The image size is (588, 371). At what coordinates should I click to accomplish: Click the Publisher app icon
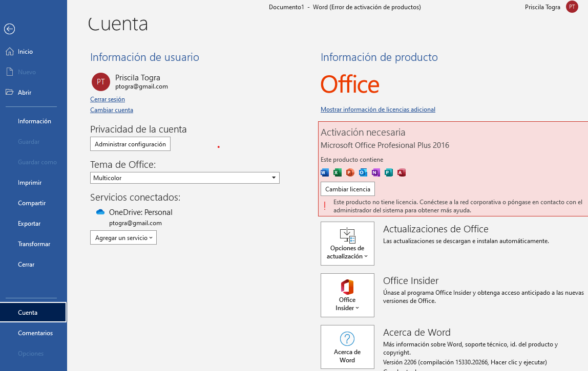[x=389, y=172]
